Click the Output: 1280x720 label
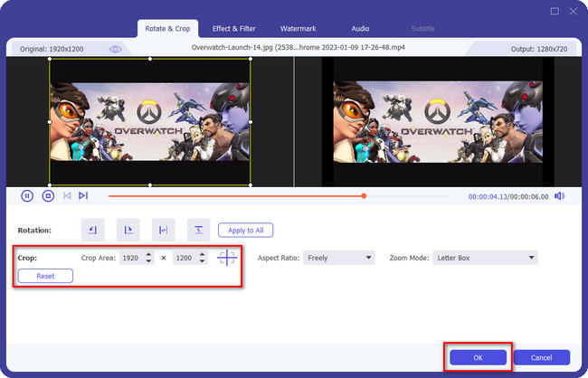The width and height of the screenshot is (588, 378). [x=539, y=49]
